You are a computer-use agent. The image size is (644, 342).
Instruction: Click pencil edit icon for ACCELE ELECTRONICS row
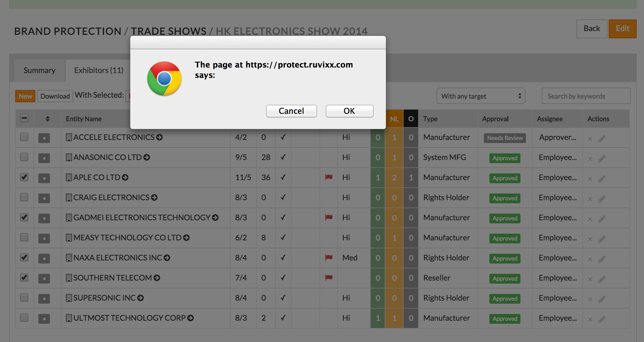(x=601, y=139)
